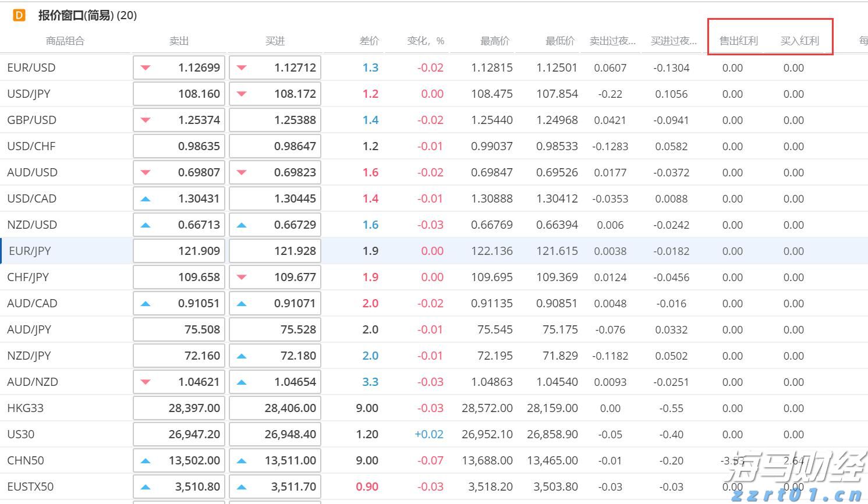This screenshot has width=868, height=504.
Task: Click the blue up arrow beside EUSTX50 buy price
Action: point(242,486)
